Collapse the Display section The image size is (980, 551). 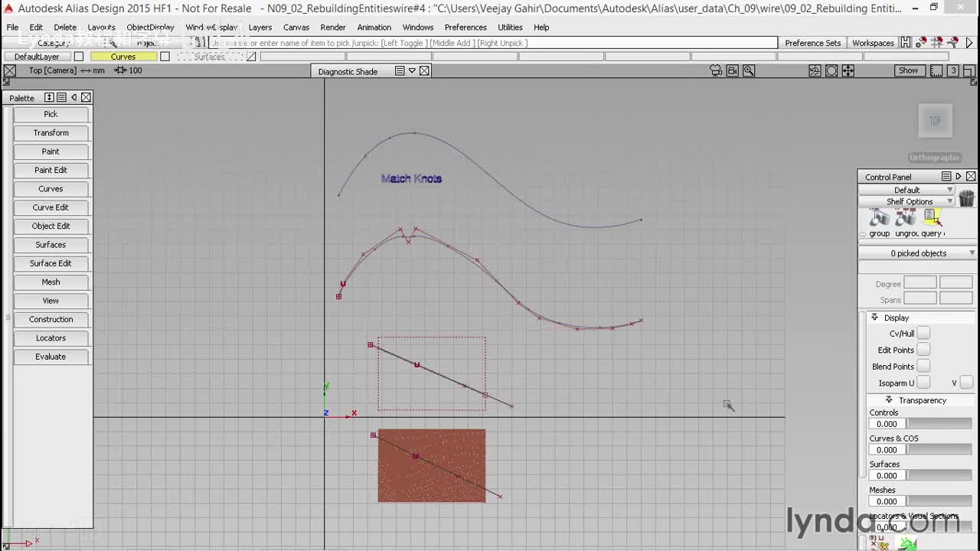tap(874, 318)
